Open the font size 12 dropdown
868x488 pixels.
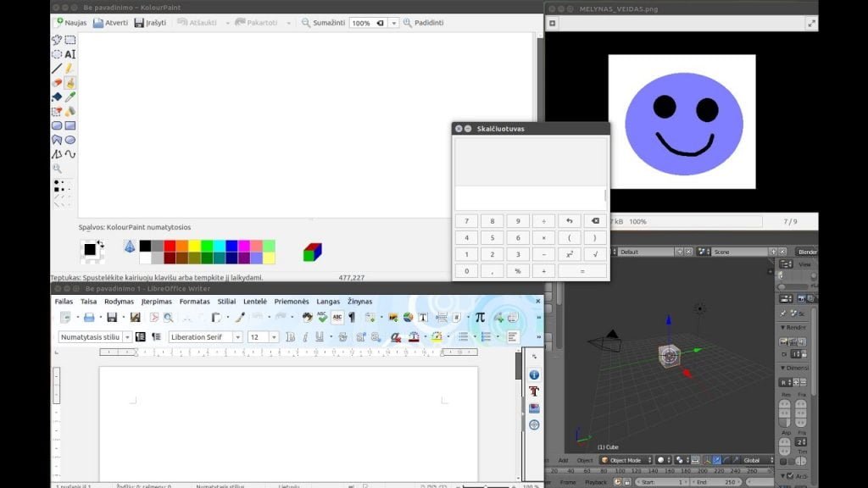coord(274,337)
